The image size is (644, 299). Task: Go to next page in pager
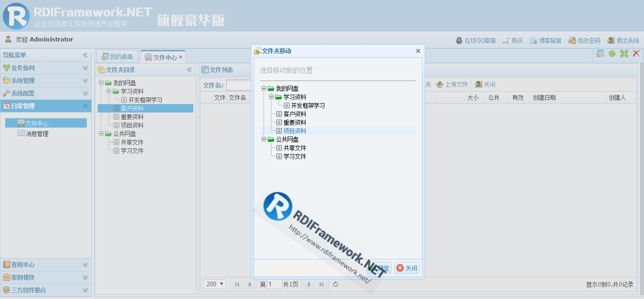click(x=309, y=284)
